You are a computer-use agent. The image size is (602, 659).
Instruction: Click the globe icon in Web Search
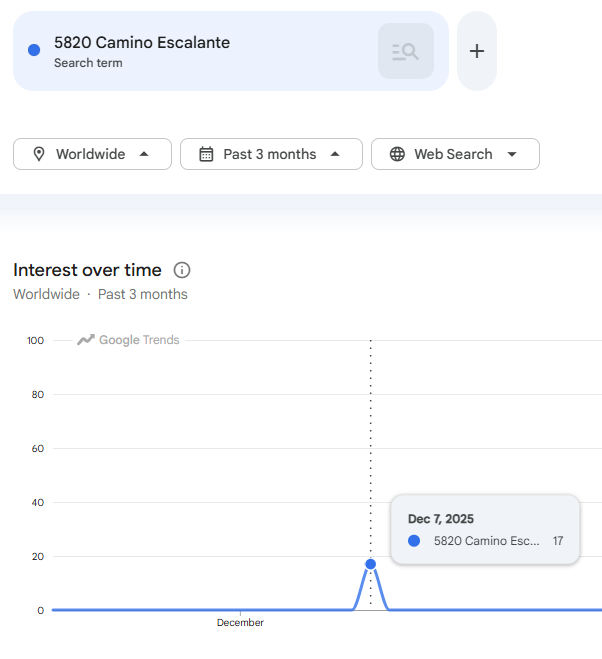tap(397, 154)
